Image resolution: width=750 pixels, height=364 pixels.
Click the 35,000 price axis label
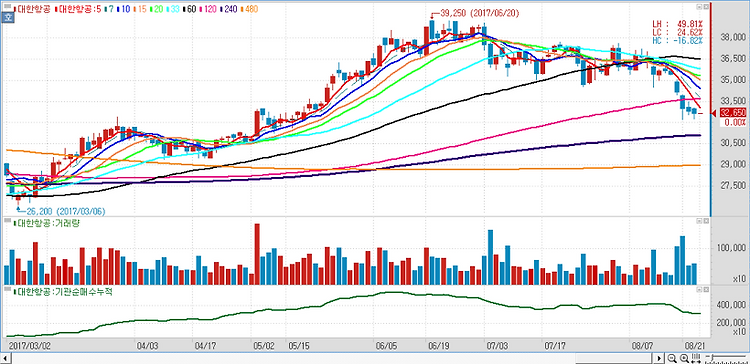[734, 79]
